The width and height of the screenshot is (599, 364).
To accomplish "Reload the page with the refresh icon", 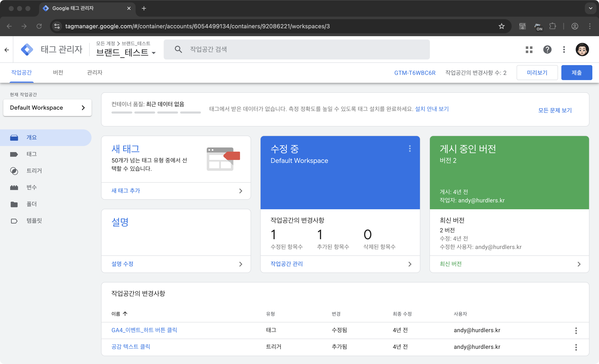I will [39, 26].
